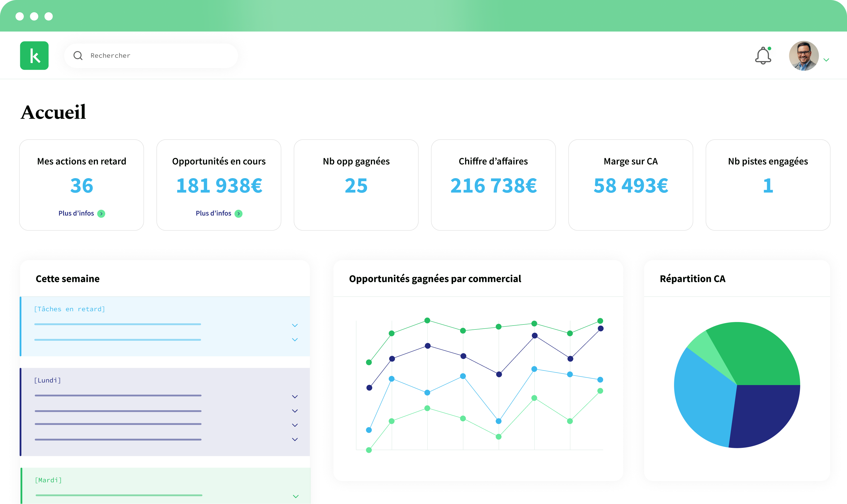
Task: Click the Cette semaine panel title
Action: click(68, 279)
